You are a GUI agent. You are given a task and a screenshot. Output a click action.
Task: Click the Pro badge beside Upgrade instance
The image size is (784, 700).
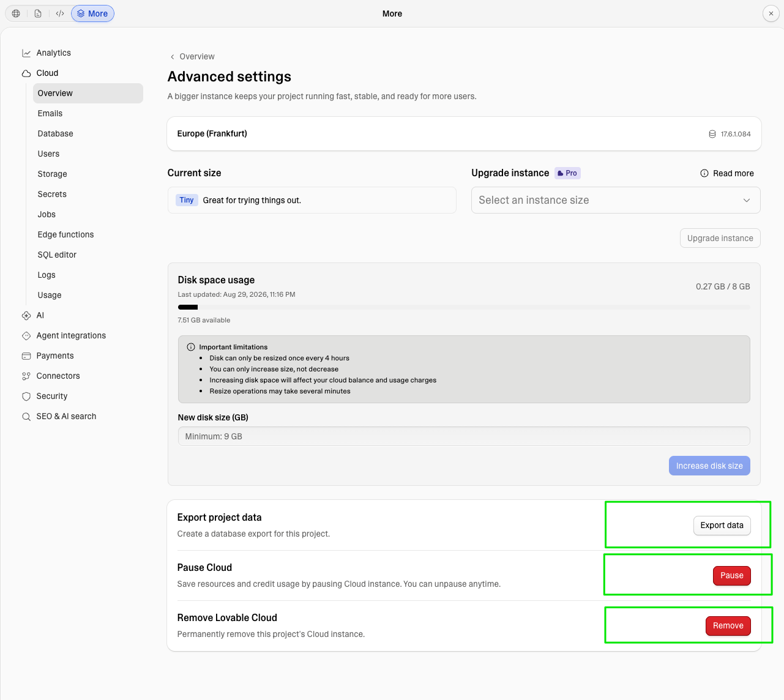pyautogui.click(x=567, y=173)
